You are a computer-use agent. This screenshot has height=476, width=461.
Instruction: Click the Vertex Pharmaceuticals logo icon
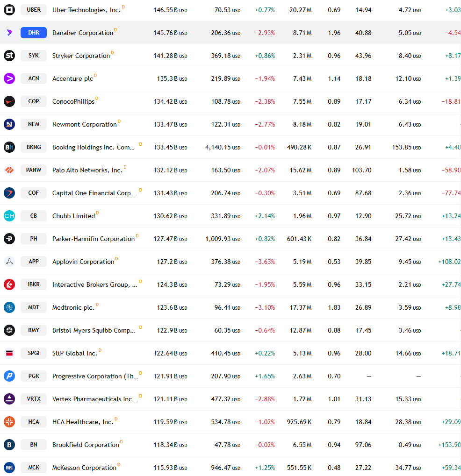click(x=9, y=399)
